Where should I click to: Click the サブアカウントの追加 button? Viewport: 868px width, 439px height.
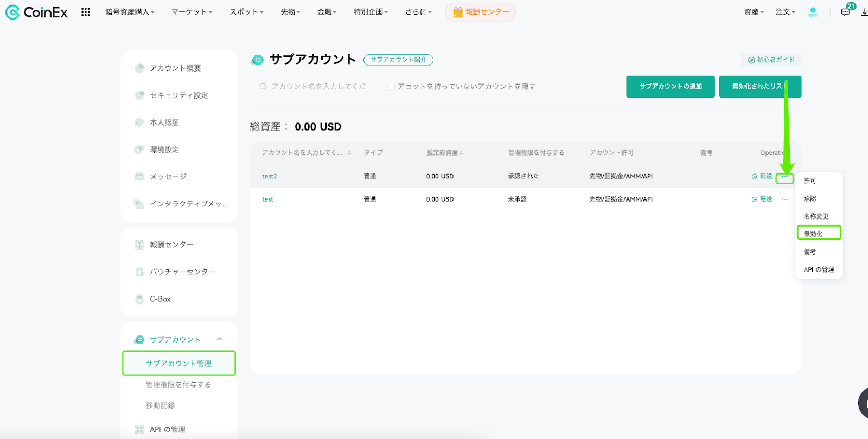671,87
